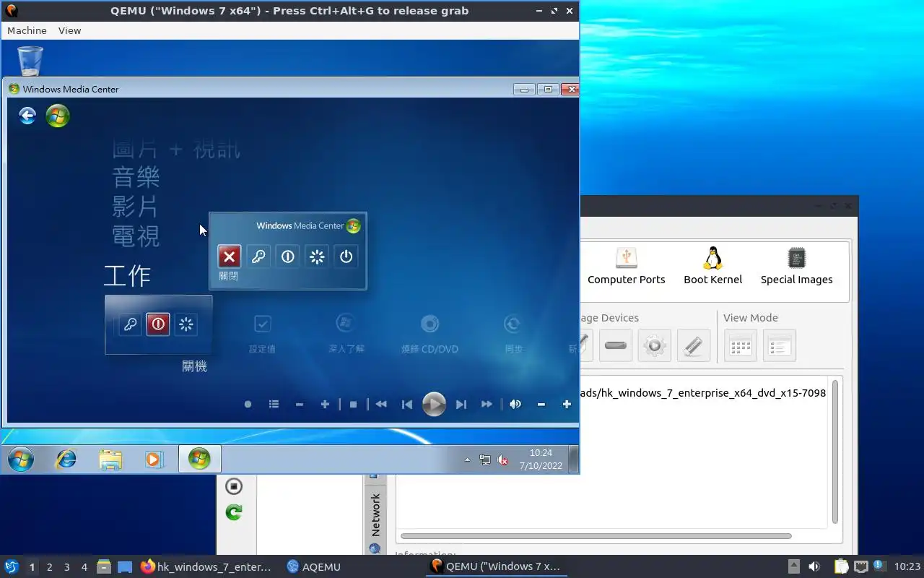924x578 pixels.
Task: Stop playback with the square stop button
Action: [353, 405]
